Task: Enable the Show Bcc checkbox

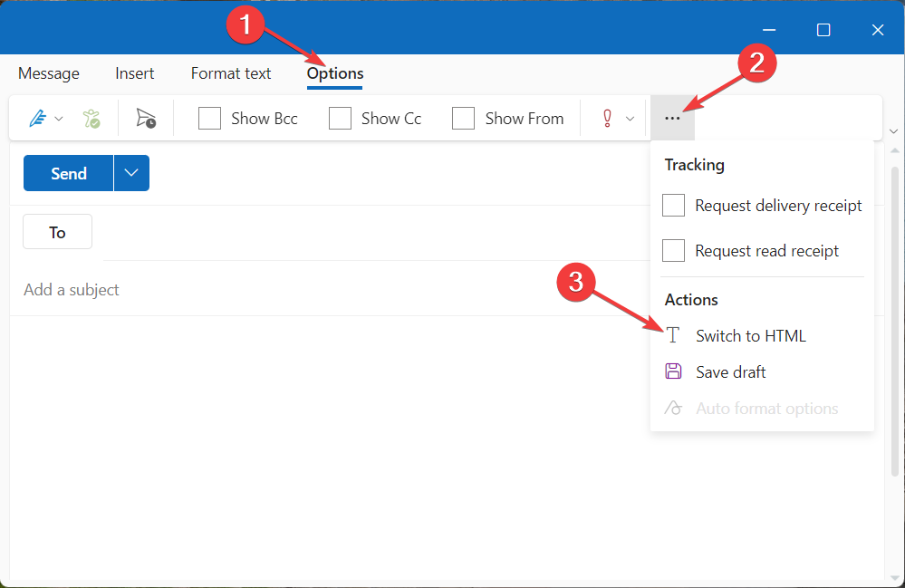Action: click(209, 118)
